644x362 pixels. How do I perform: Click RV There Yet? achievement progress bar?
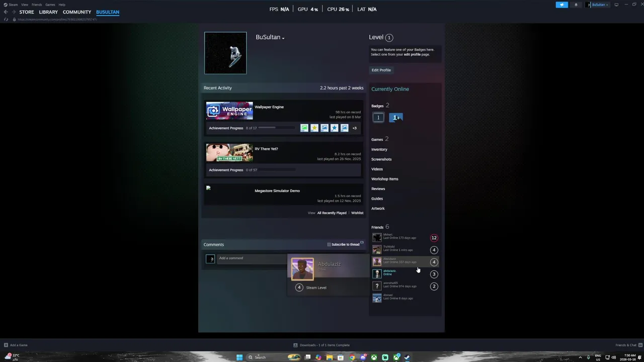click(277, 170)
